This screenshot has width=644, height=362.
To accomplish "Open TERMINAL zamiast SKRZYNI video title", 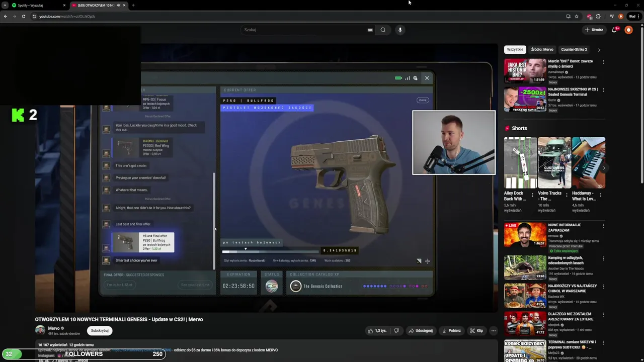I will [572, 345].
